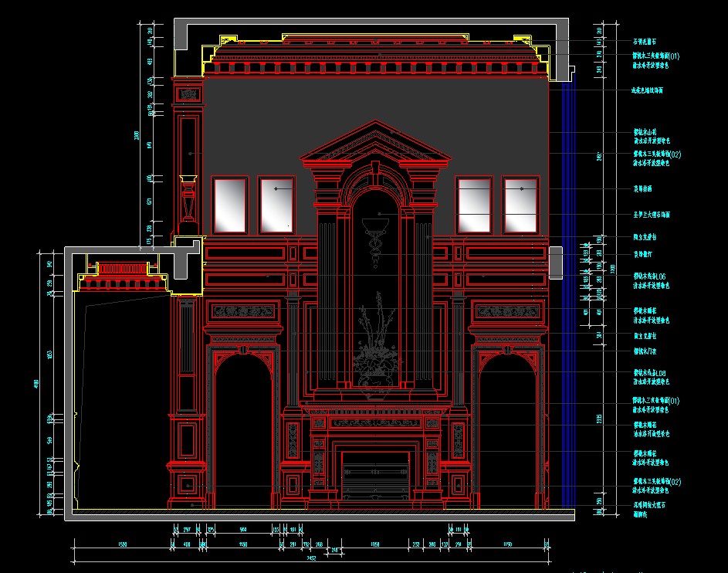The width and height of the screenshot is (728, 573).
Task: Click the 4100 vertical dimension text
Action: [37, 384]
